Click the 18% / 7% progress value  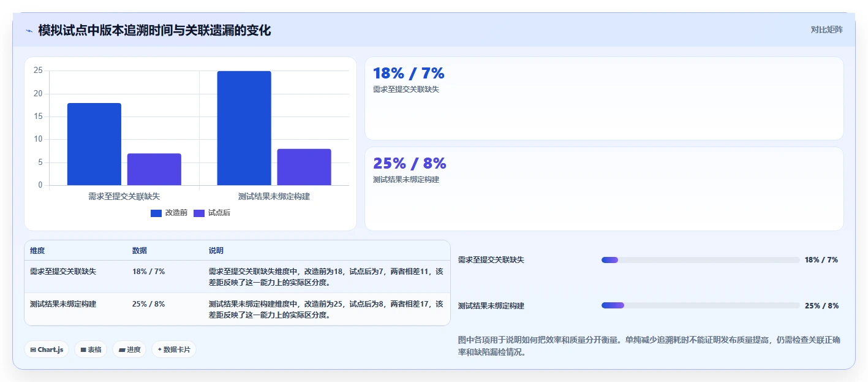tap(821, 260)
